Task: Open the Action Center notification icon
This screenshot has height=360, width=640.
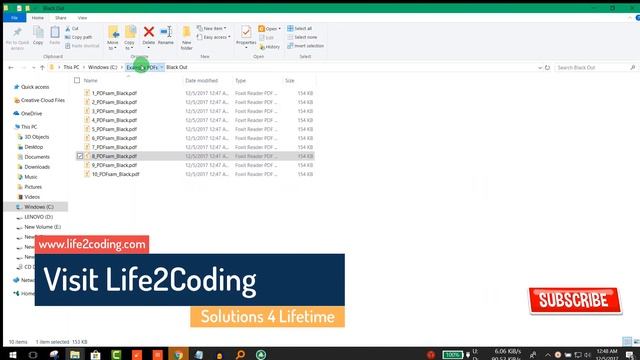Action: 630,355
